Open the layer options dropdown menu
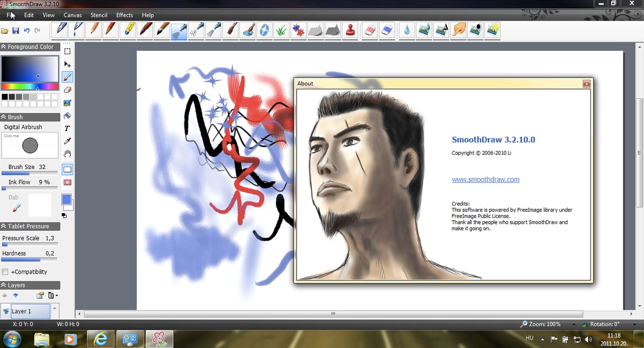This screenshot has width=644, height=348. [x=53, y=295]
